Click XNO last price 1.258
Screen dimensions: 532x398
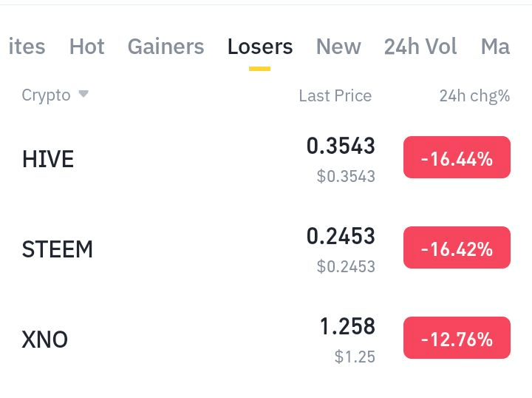[347, 327]
